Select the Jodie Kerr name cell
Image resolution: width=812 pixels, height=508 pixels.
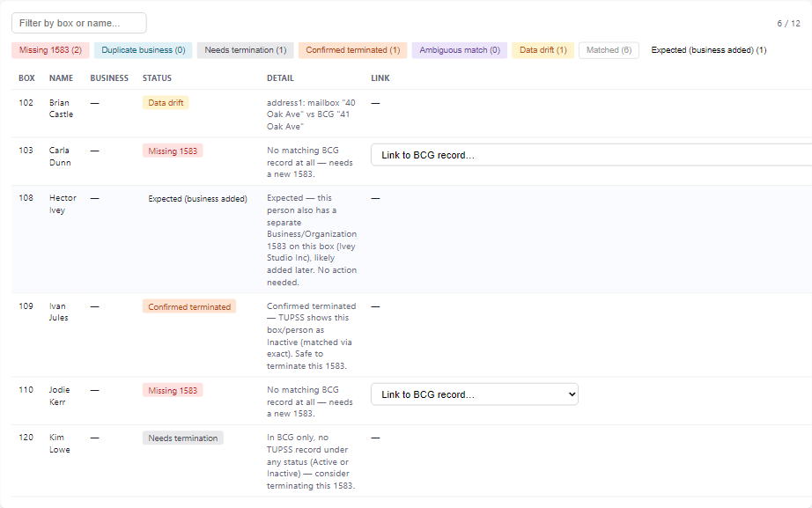(60, 395)
